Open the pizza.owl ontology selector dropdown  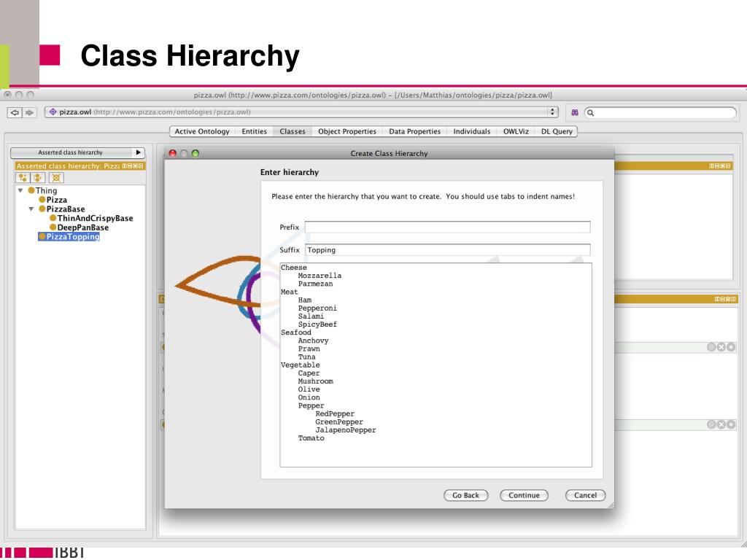(552, 112)
